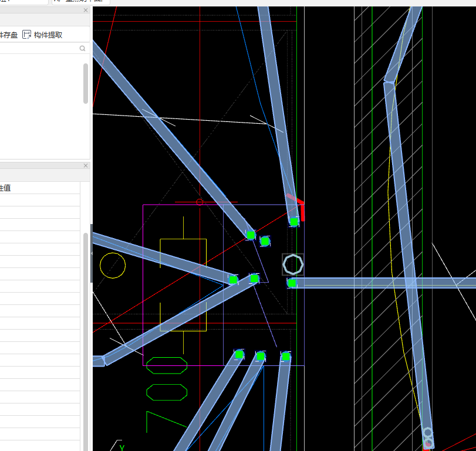476x451 pixels.
Task: Click the properties panel vertical scrollbar
Action: [86, 341]
